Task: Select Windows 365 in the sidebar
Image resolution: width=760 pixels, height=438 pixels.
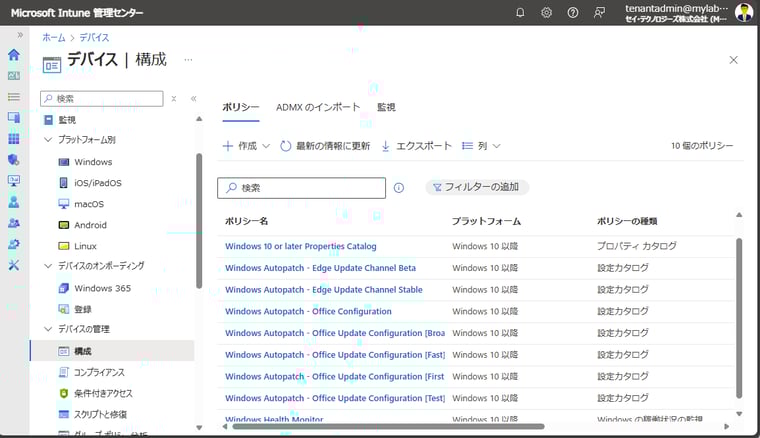Action: click(x=102, y=289)
